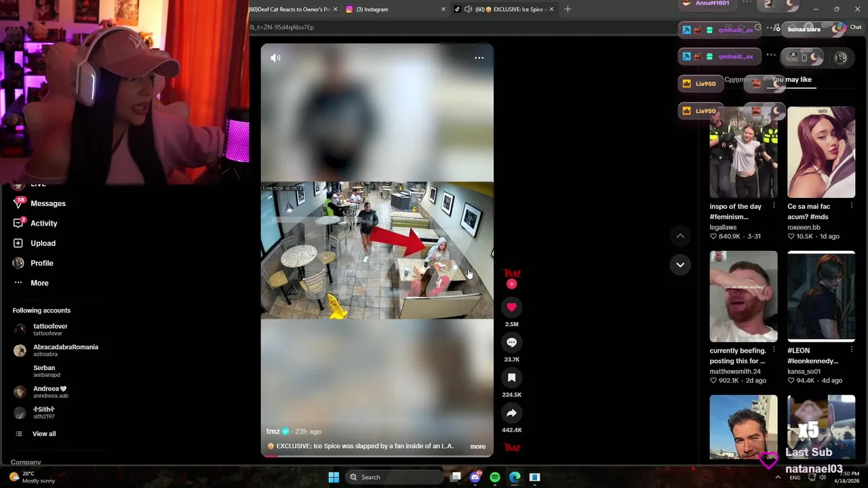The width and height of the screenshot is (868, 488).
Task: Open legallaws creator name link
Action: point(723,228)
